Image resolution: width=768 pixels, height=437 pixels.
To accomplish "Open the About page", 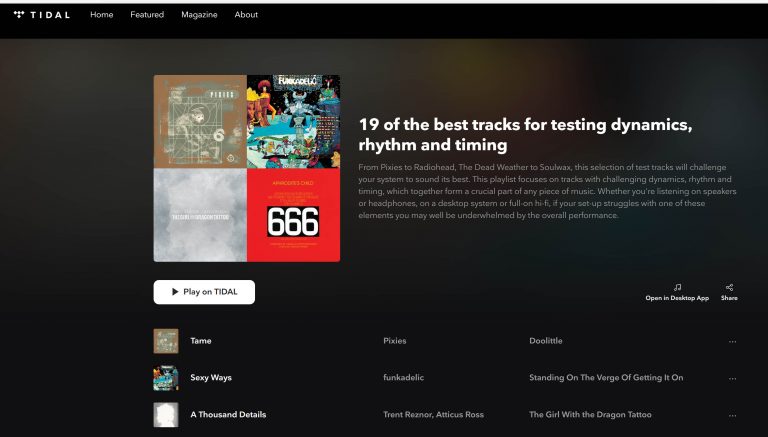I will coord(246,15).
